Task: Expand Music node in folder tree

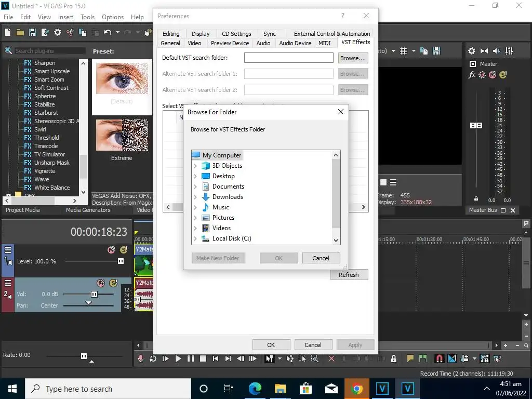Action: click(x=195, y=207)
